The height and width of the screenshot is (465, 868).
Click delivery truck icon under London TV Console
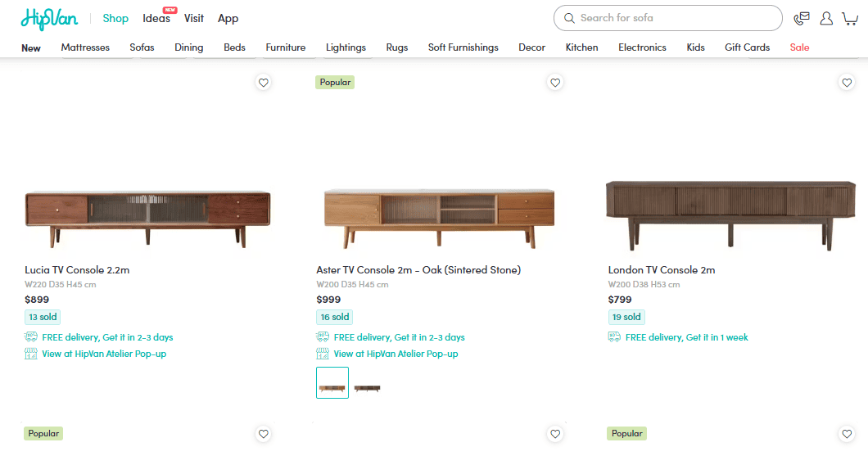pyautogui.click(x=614, y=336)
